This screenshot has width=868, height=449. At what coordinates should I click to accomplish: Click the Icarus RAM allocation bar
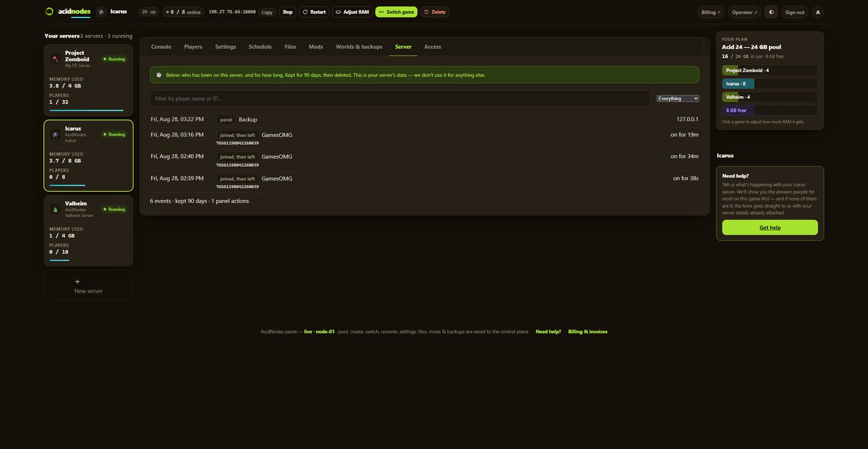click(x=770, y=84)
